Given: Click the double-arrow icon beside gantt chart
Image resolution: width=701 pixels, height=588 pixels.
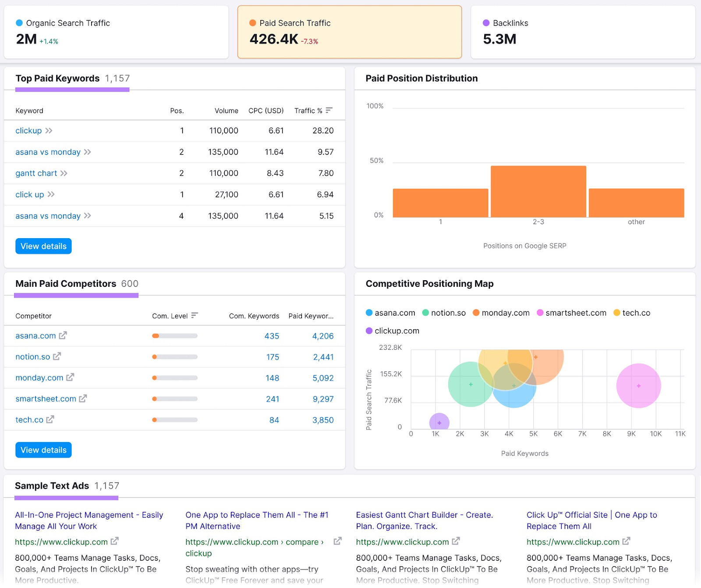Looking at the screenshot, I should coord(64,173).
